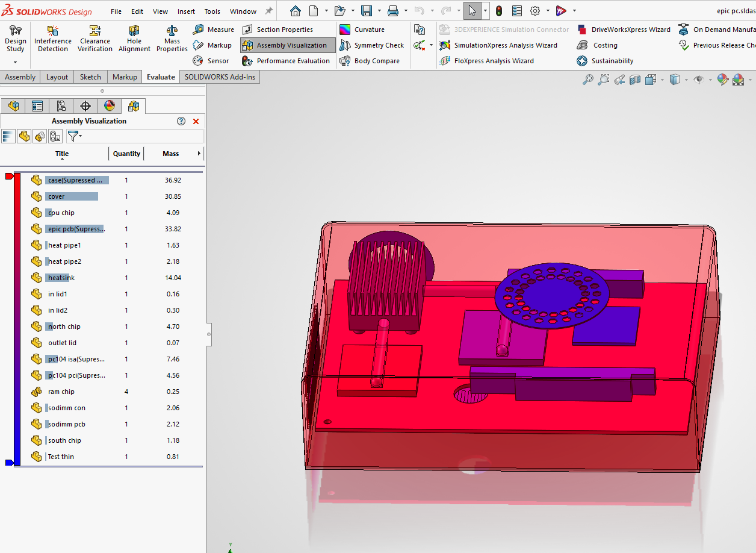The image size is (756, 553).
Task: Show Curvature display
Action: point(362,30)
